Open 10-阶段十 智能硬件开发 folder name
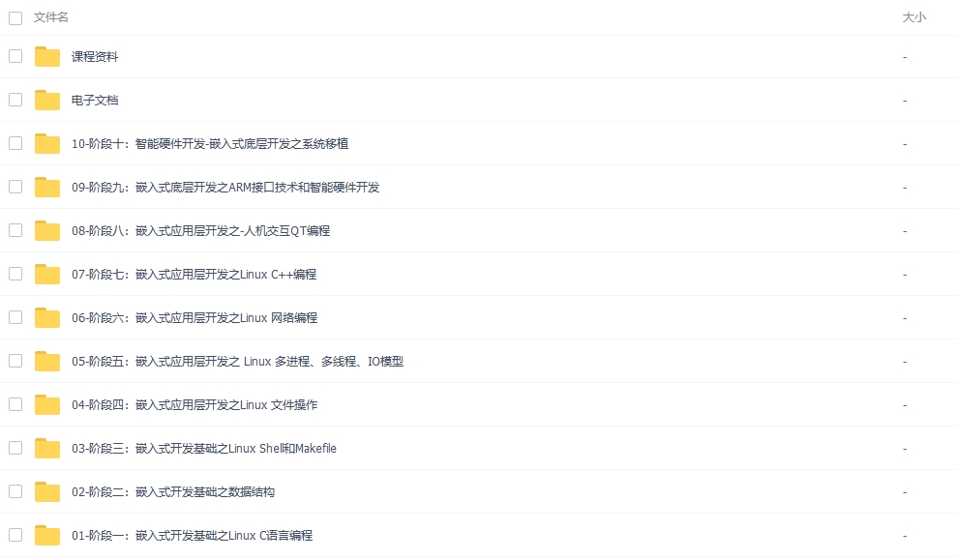 (209, 144)
